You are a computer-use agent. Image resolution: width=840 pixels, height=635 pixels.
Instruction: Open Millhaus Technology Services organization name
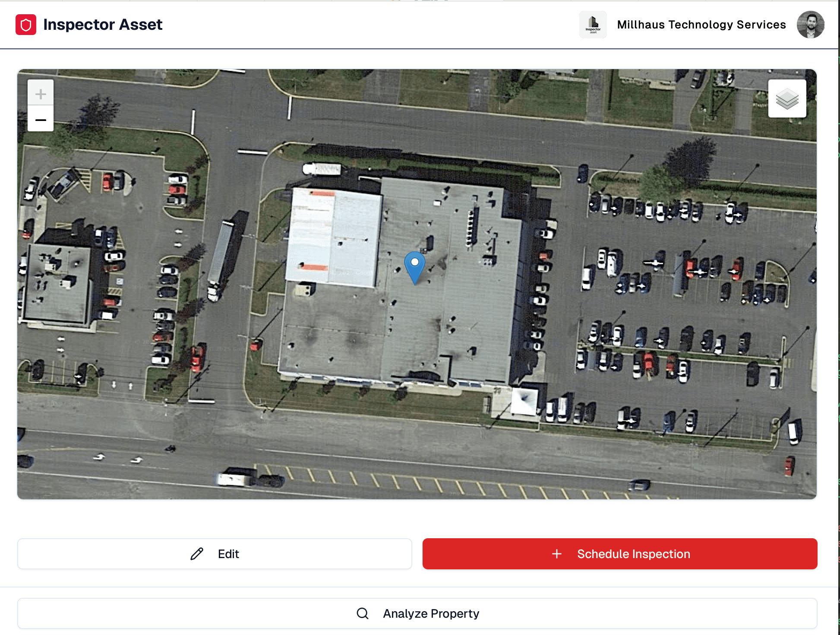click(x=701, y=25)
